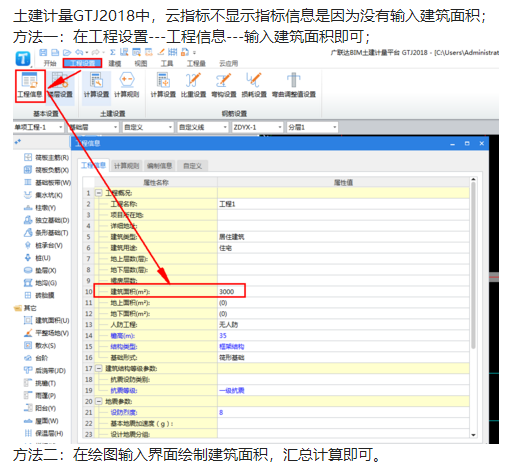Switch to 自定义 tab in dialog
Viewport: 512px width, 473px height.
pyautogui.click(x=192, y=166)
